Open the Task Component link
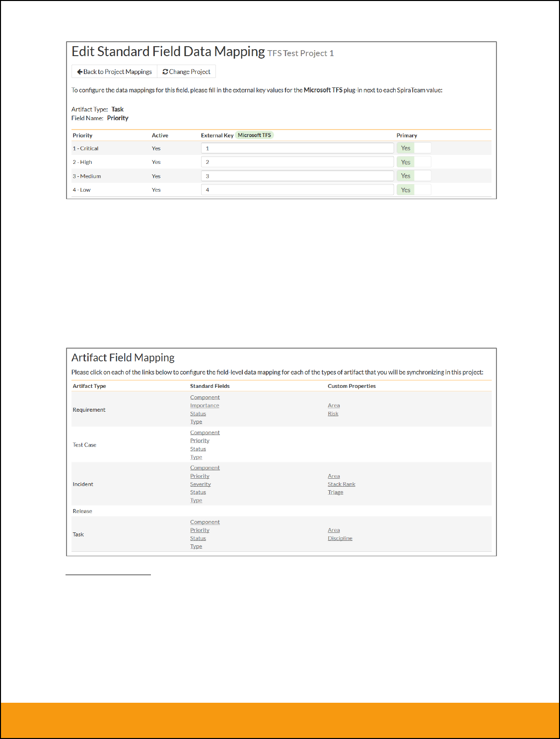560x739 pixels. (205, 522)
